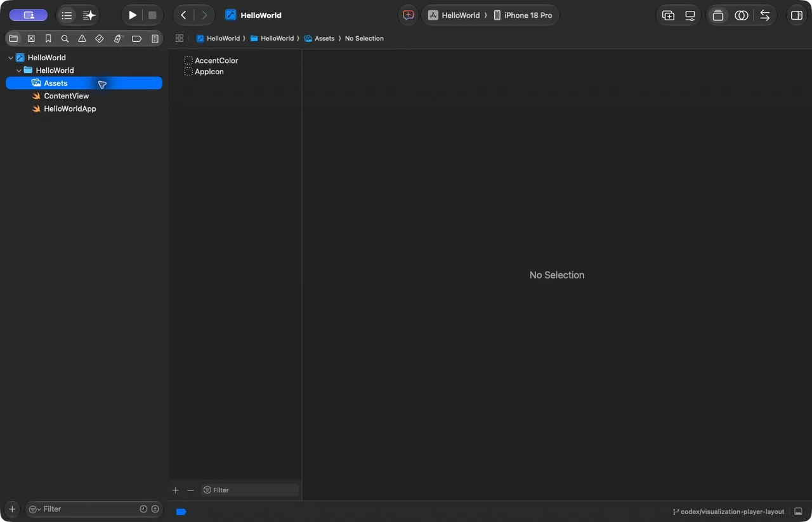Collapse the top-level HelloWorld project
Screen dimensions: 812x522
[x=11, y=58]
